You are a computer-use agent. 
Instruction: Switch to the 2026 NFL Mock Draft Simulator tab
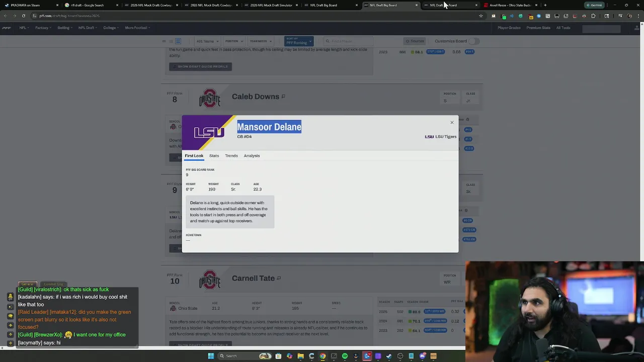[270, 5]
